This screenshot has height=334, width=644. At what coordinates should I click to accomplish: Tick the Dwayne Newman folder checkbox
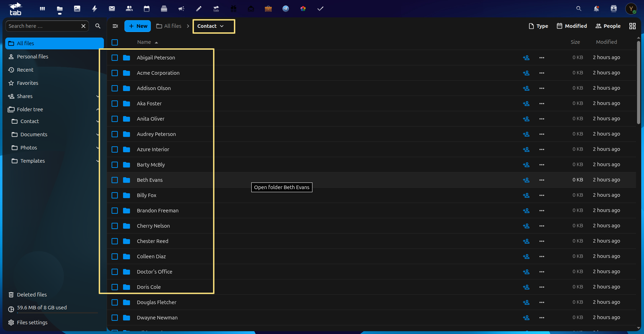(x=115, y=318)
